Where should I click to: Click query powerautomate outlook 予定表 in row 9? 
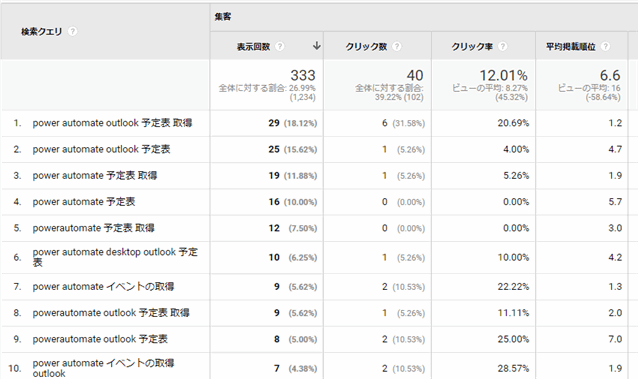(100, 339)
